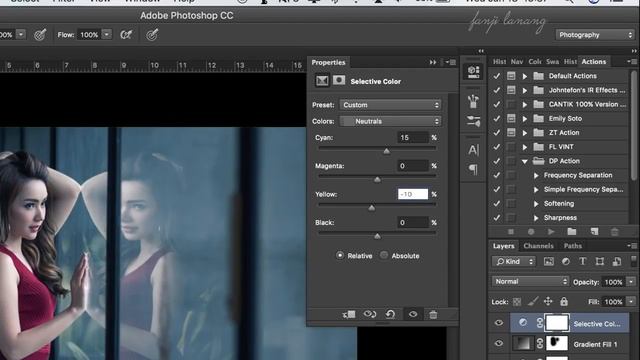Viewport: 640px width, 360px height.
Task: Select the Sharpness action
Action: click(x=560, y=218)
